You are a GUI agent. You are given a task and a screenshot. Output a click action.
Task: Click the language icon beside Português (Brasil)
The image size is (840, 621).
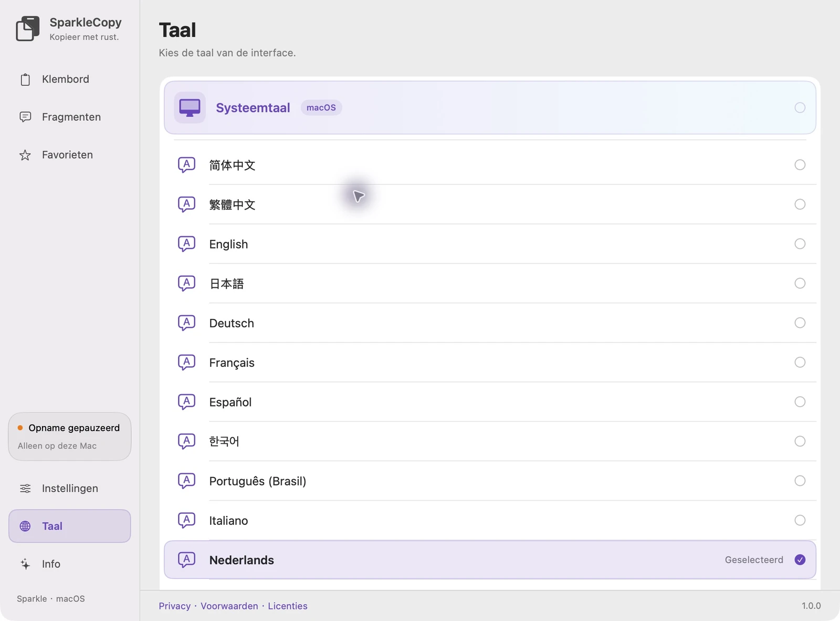186,481
